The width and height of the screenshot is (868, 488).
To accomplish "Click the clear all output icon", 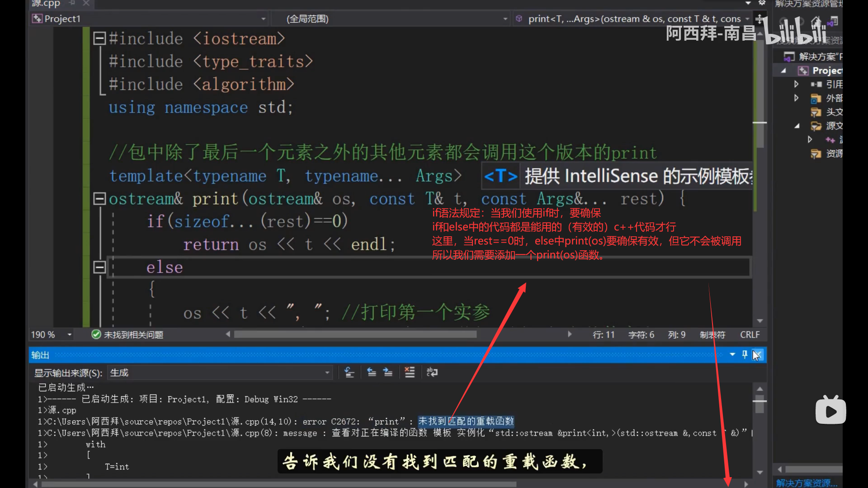I will coord(410,372).
